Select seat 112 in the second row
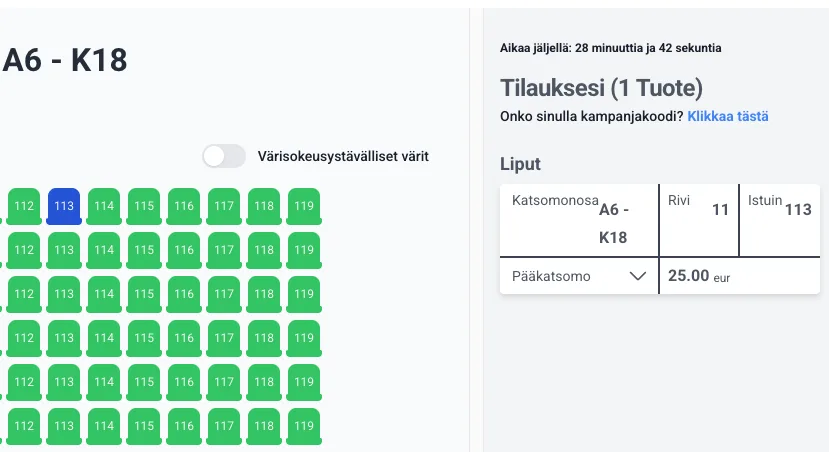 24,250
